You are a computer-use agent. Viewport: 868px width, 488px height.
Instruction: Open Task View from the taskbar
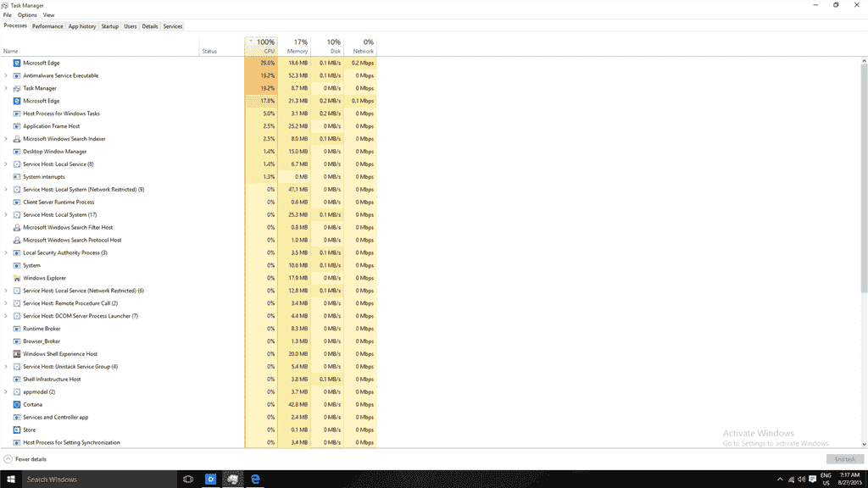(x=188, y=480)
